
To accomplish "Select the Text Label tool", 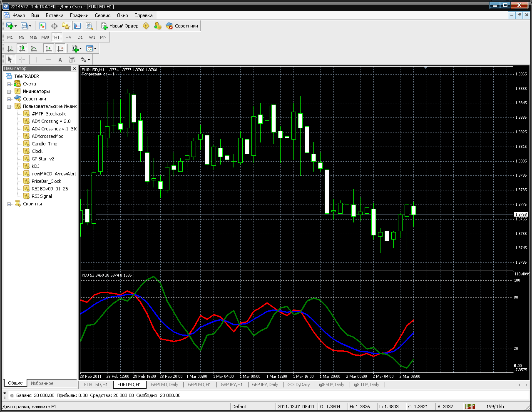I will click(72, 60).
